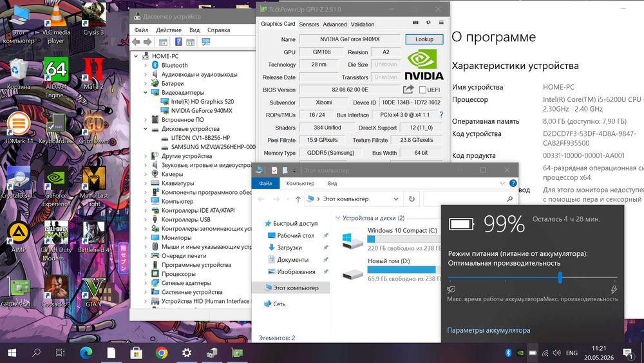Open Загрузки in Quick access
This screenshot has height=363, width=644.
tap(289, 248)
